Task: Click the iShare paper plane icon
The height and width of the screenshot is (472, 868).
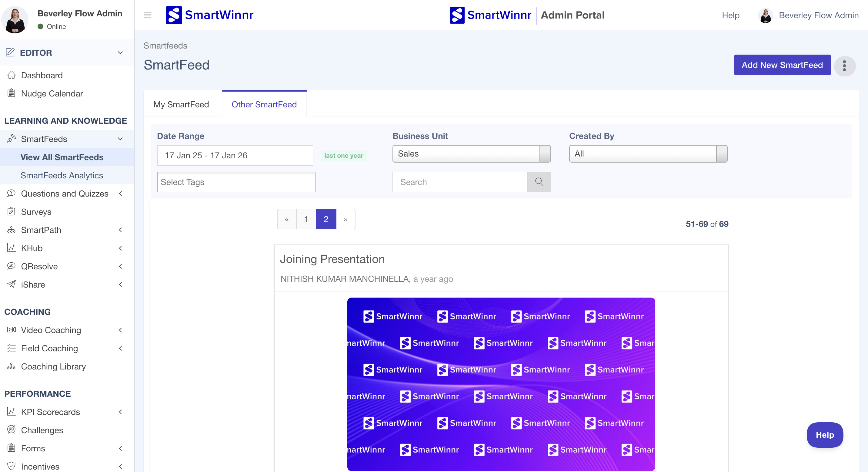Action: pos(12,284)
